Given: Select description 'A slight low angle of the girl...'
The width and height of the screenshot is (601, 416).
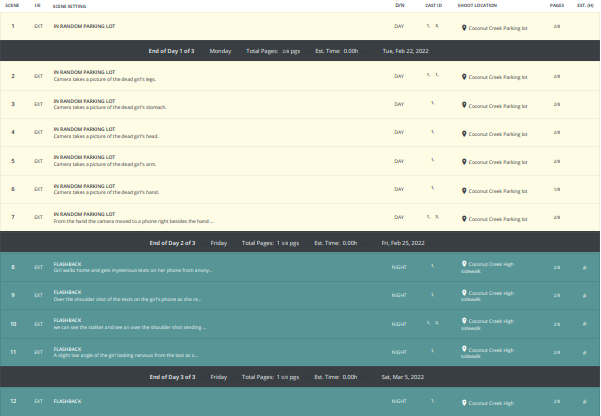Looking at the screenshot, I should [x=126, y=355].
